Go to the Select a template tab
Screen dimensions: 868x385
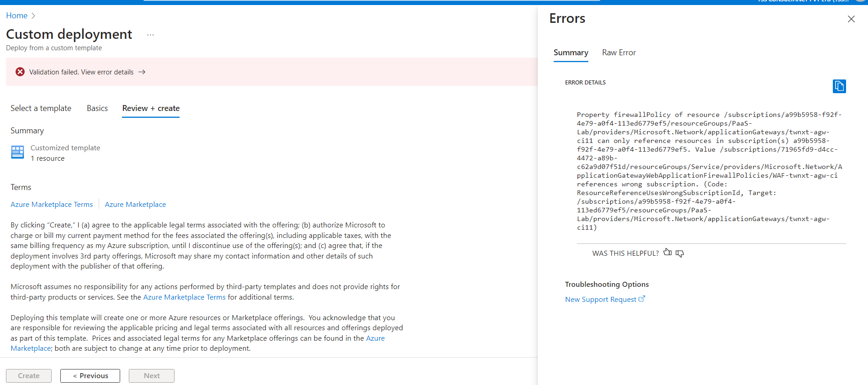pos(41,108)
